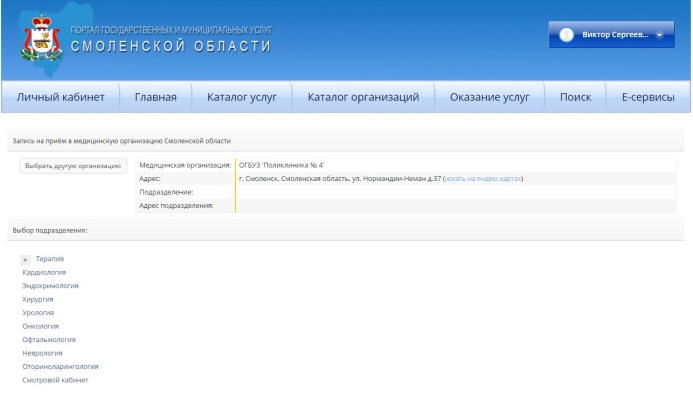The image size is (693, 397).
Task: Click the Запись на приём в медицинскую организацию heading
Action: pos(122,141)
